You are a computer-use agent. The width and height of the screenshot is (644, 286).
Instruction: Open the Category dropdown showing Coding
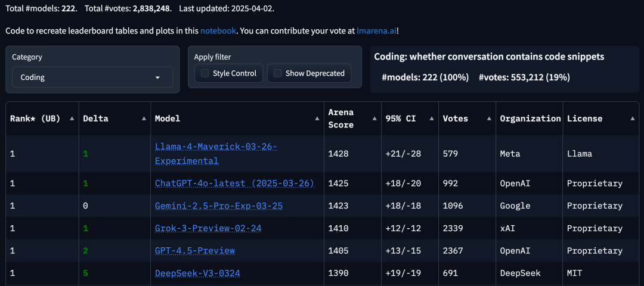coord(92,77)
